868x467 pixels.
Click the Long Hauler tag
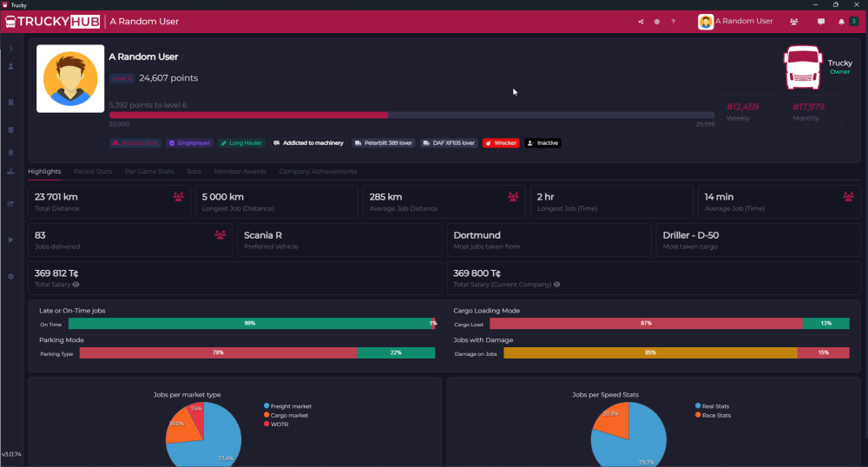pyautogui.click(x=241, y=142)
